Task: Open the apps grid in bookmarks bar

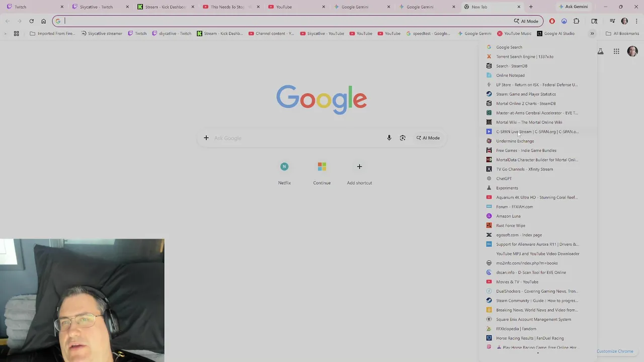Action: coord(16,34)
